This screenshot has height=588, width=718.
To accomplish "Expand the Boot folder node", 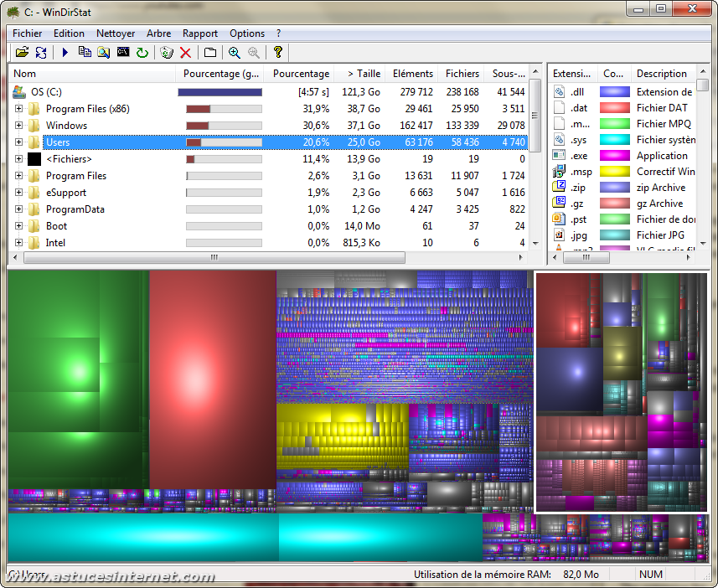I will click(18, 226).
